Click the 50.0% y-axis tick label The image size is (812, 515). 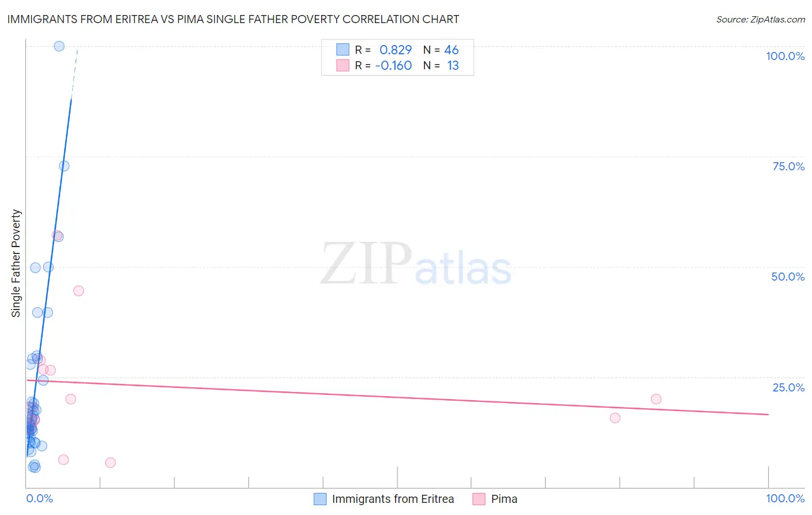click(x=788, y=277)
